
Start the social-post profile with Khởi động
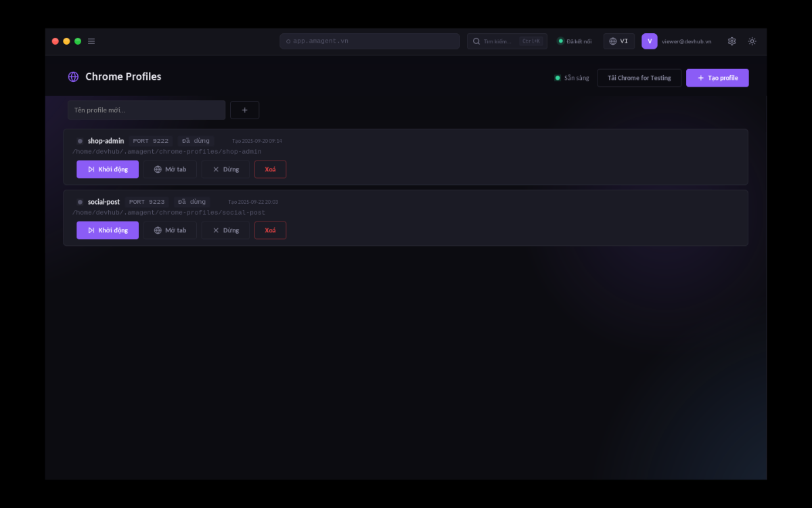pos(108,230)
